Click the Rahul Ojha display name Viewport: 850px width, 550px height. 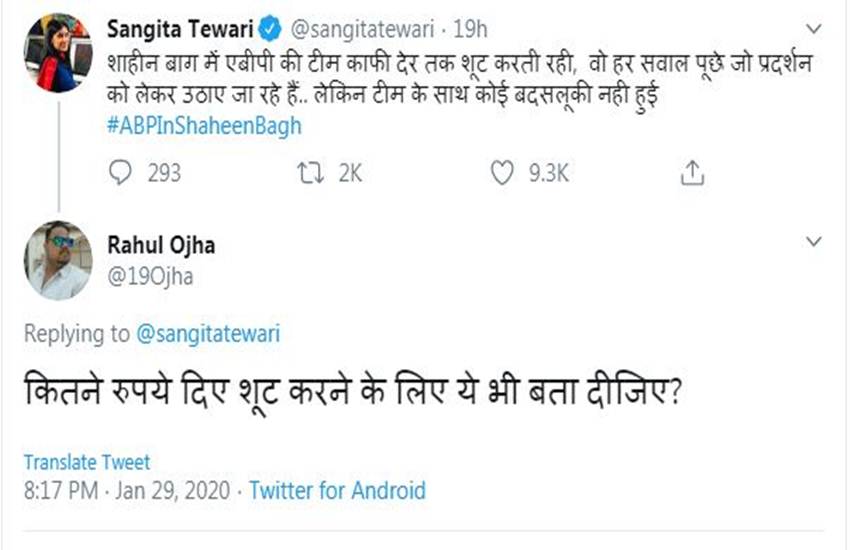pos(160,245)
